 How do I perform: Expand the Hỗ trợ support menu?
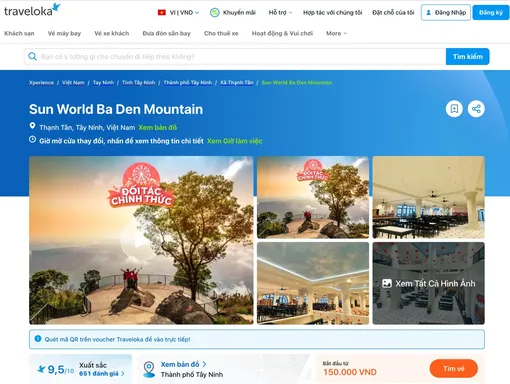(280, 13)
